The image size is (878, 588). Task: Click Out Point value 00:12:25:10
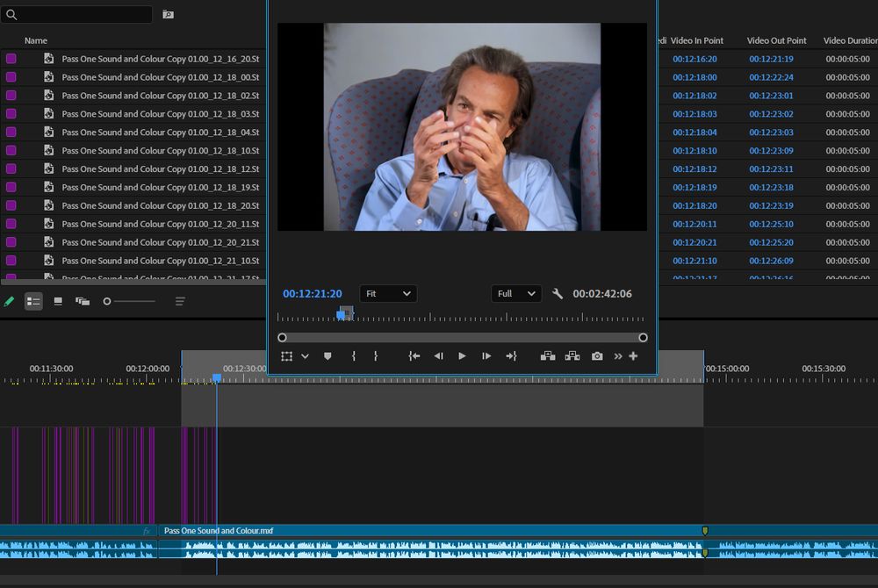771,224
